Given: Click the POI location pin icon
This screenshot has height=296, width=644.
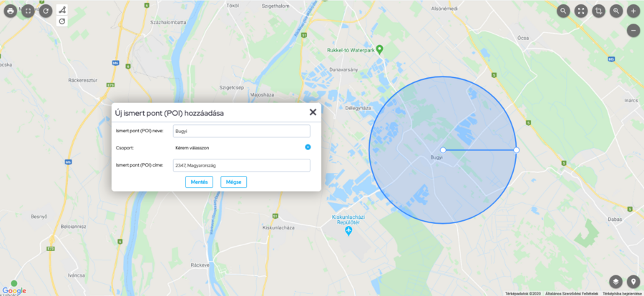Looking at the screenshot, I should [x=634, y=282].
